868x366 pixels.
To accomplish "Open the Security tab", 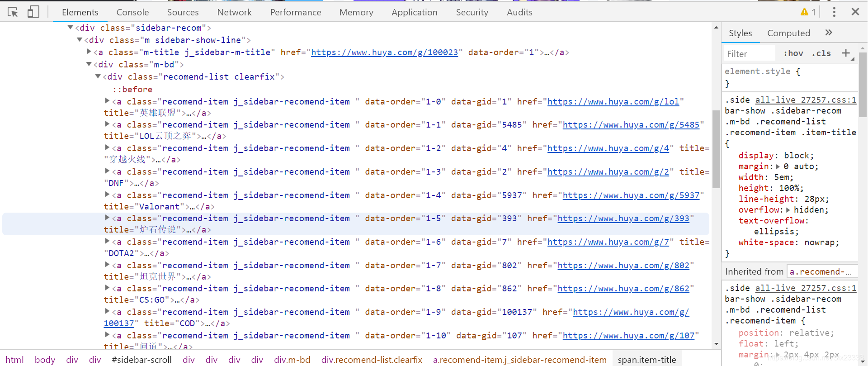I will pyautogui.click(x=472, y=12).
